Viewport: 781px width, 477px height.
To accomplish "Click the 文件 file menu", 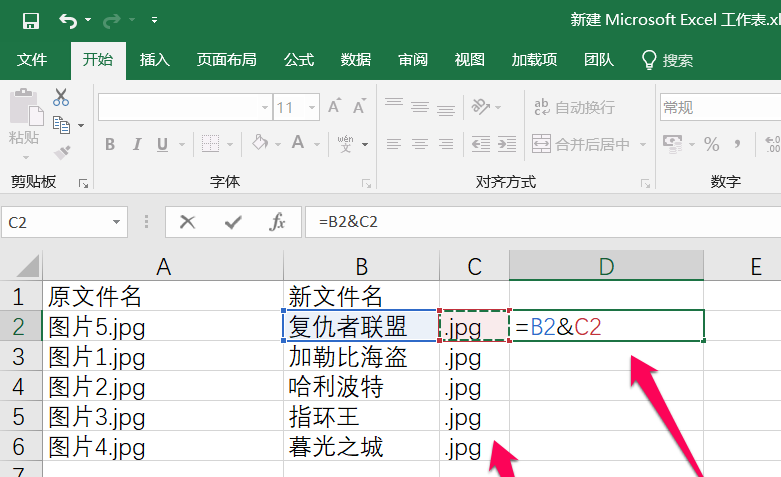I will click(x=32, y=60).
